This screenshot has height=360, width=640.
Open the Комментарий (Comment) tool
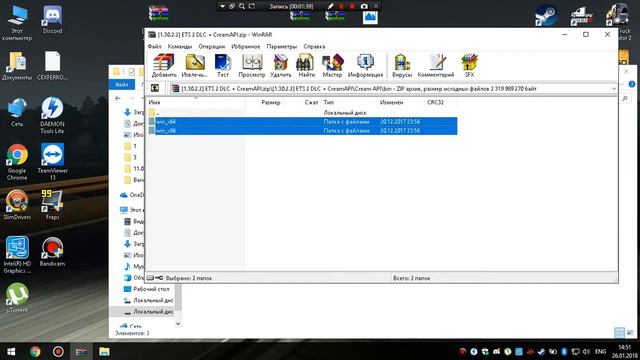(436, 66)
